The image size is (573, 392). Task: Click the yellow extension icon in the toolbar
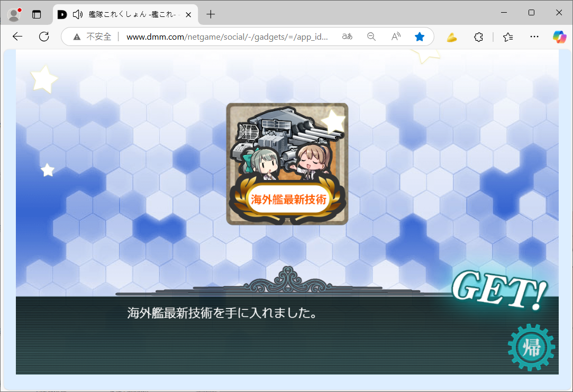pos(452,37)
